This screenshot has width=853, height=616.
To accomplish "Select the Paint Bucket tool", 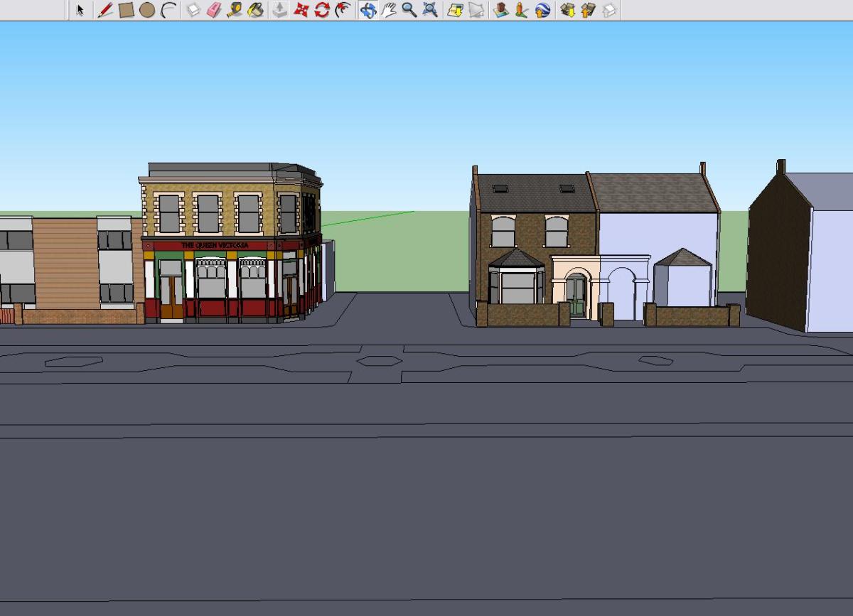I will click(256, 10).
